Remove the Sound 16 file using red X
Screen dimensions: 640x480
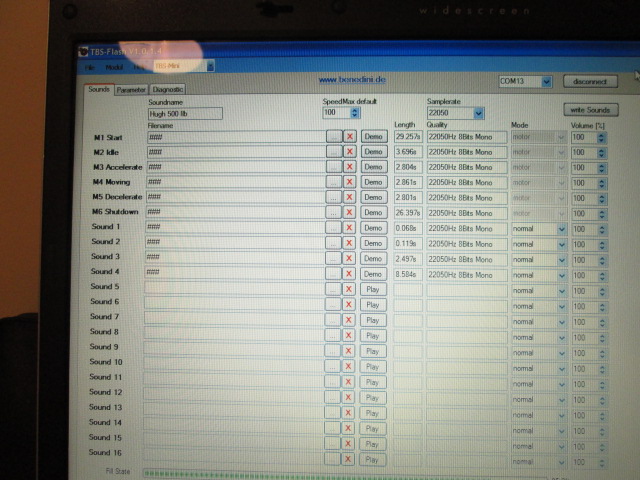[348, 459]
